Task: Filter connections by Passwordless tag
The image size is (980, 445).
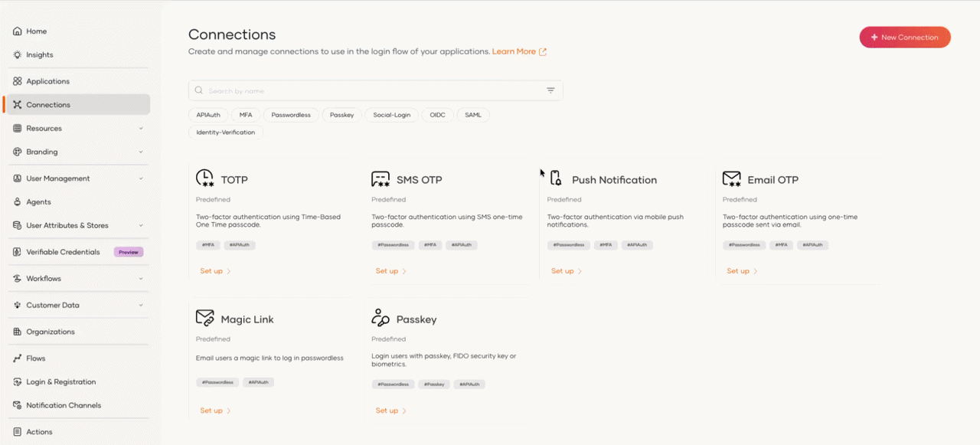Action: click(x=291, y=115)
